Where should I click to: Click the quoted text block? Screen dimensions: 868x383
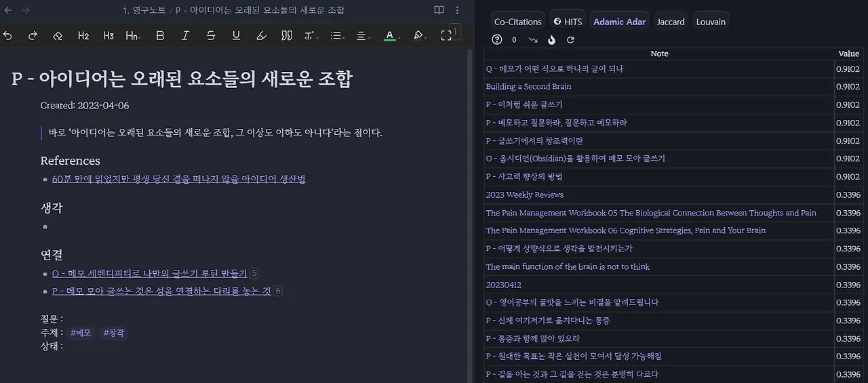pos(215,133)
